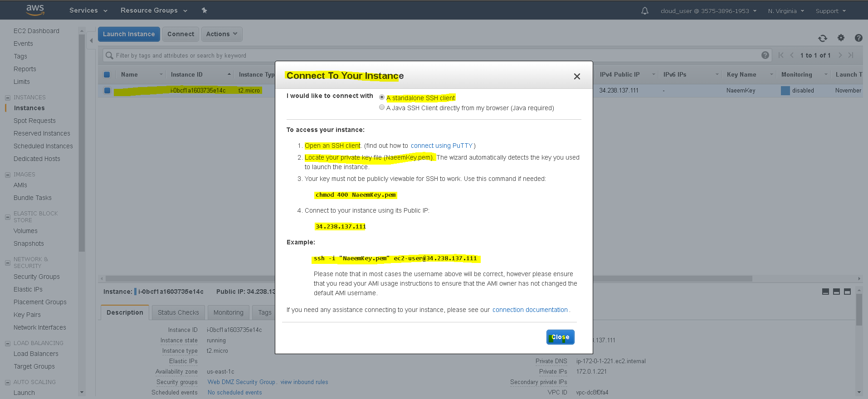Switch to the Status Checks tab
This screenshot has width=868, height=399.
[178, 312]
